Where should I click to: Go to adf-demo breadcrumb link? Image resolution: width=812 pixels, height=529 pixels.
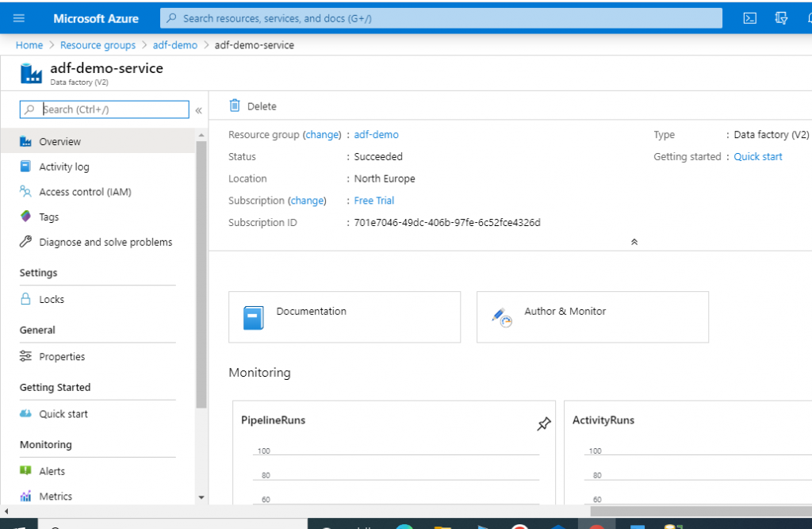coord(175,45)
